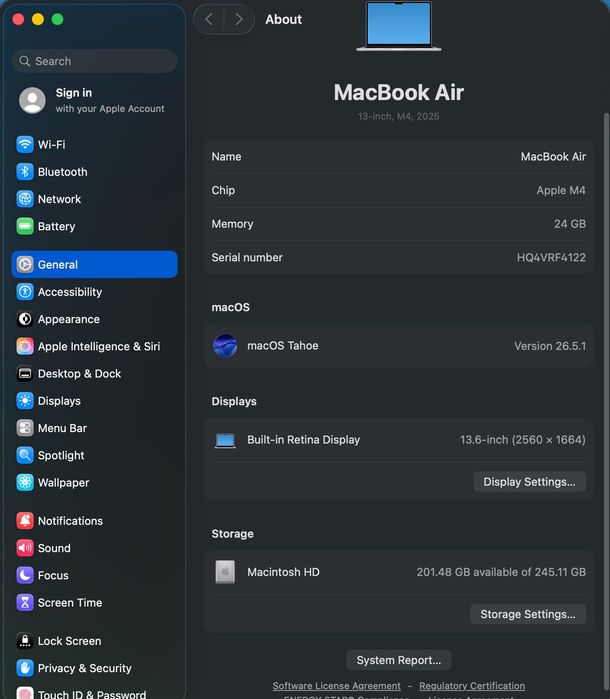610x699 pixels.
Task: Select Appearance icon
Action: coord(25,319)
